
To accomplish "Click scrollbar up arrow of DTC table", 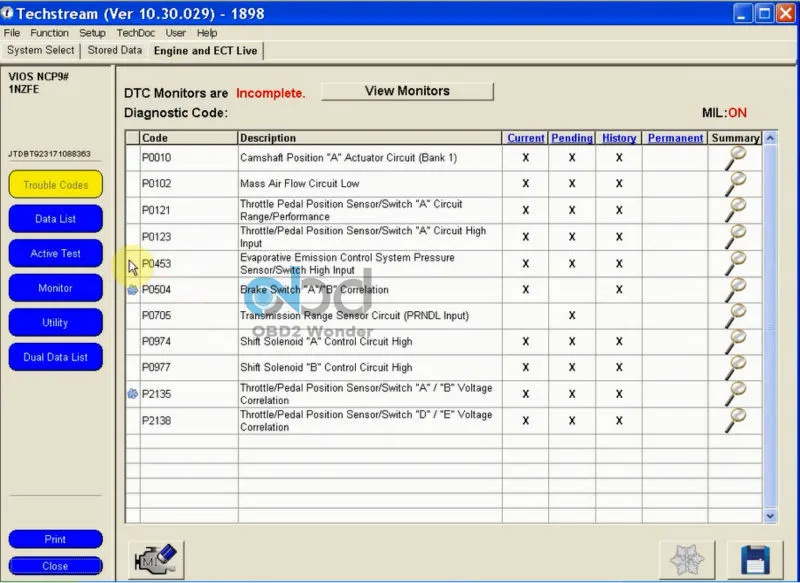I will click(x=770, y=138).
